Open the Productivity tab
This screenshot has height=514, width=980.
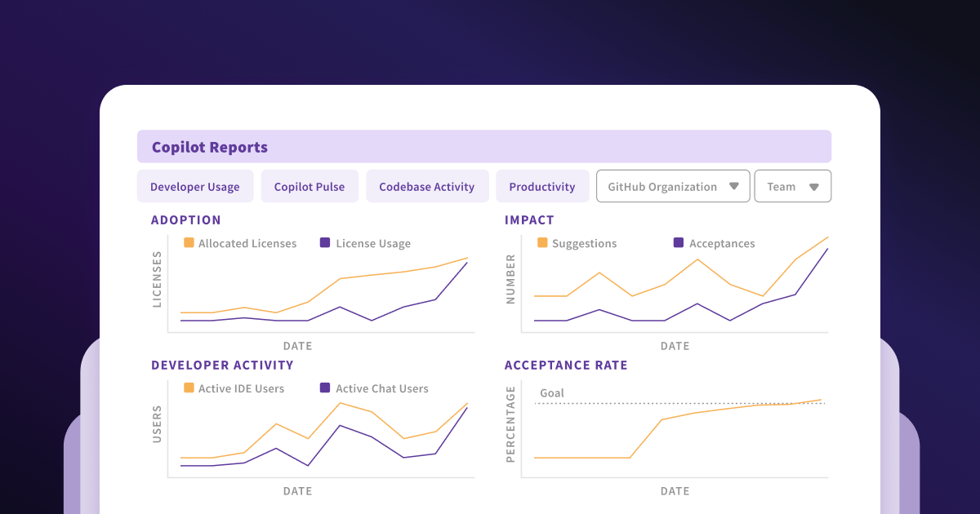click(542, 186)
